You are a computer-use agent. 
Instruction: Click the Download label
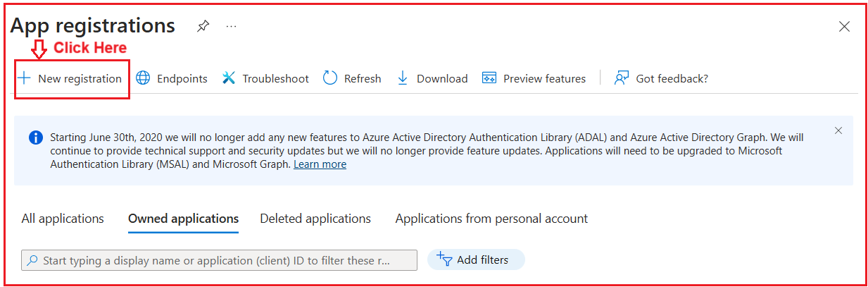[442, 78]
